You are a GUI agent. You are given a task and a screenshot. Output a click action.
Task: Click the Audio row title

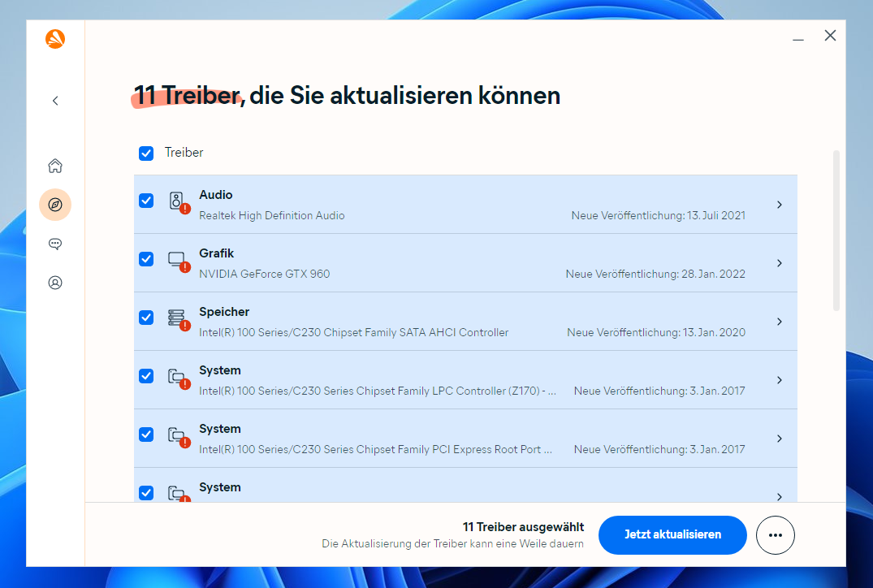point(215,195)
